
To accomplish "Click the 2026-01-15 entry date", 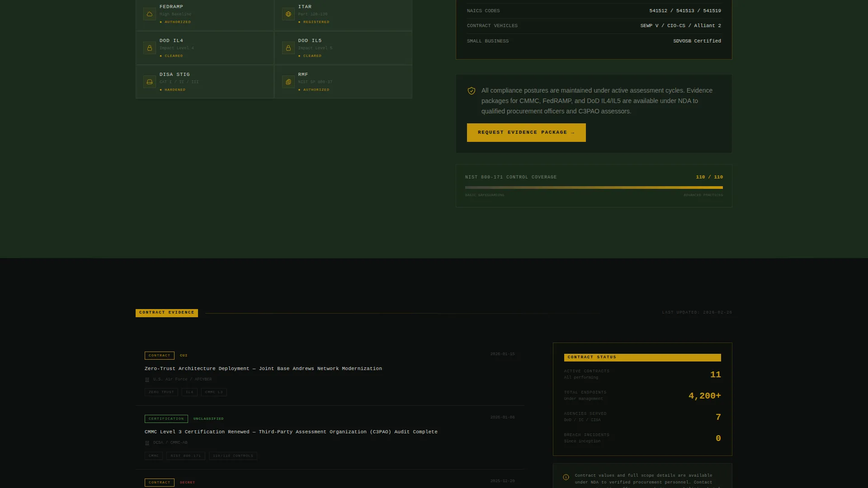I will pyautogui.click(x=503, y=354).
